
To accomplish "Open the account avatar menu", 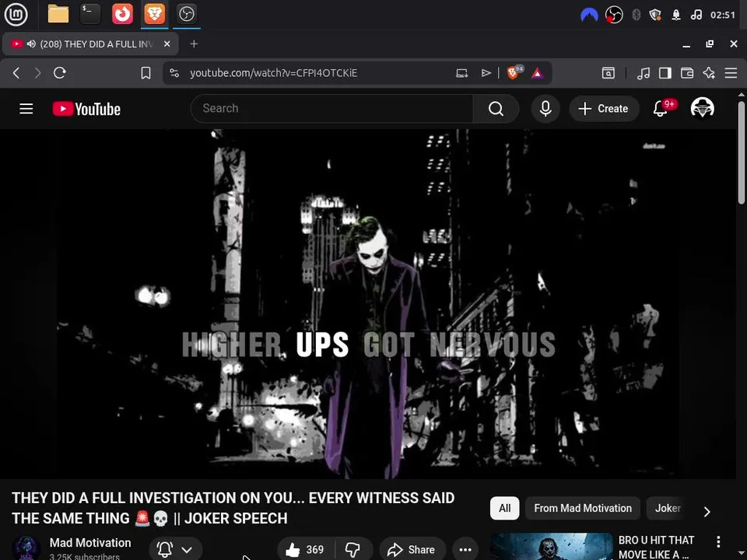I will [702, 109].
